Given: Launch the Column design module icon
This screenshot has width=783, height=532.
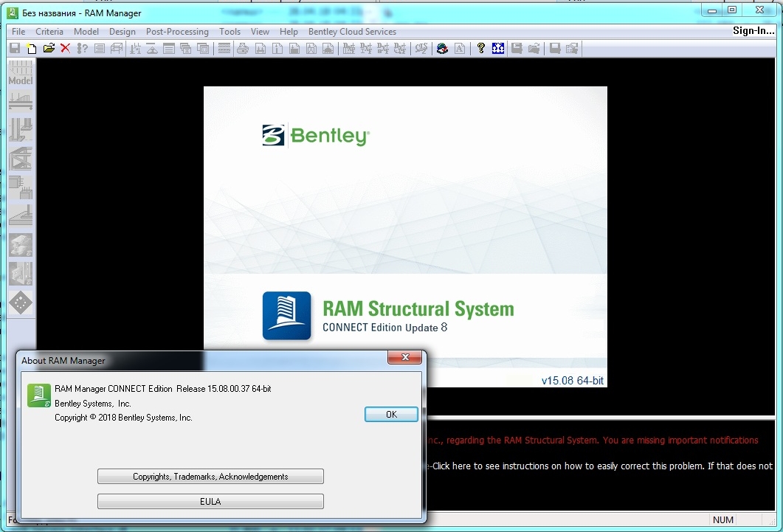Looking at the screenshot, I should coord(21,129).
